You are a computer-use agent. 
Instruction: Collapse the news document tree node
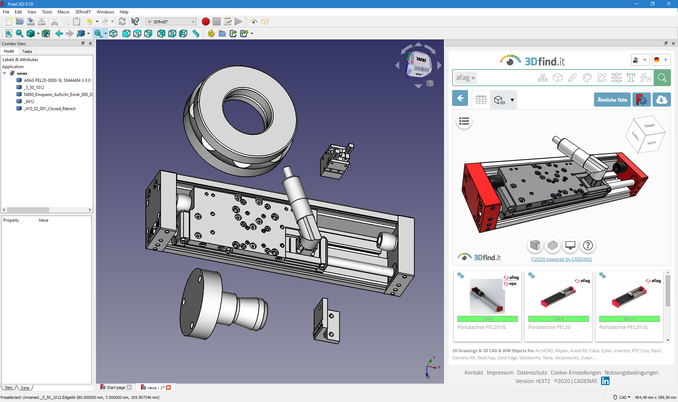click(x=5, y=73)
